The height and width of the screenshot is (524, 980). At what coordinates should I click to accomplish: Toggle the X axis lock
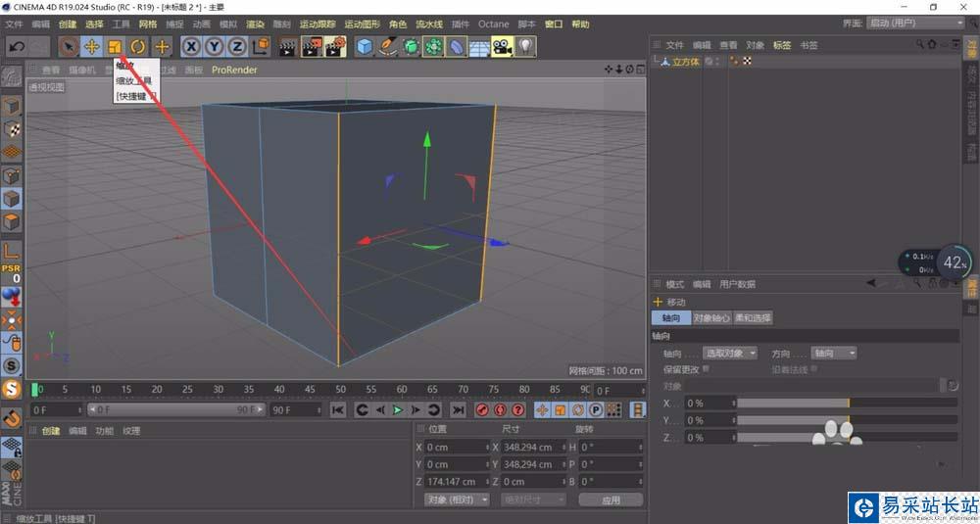(x=191, y=46)
